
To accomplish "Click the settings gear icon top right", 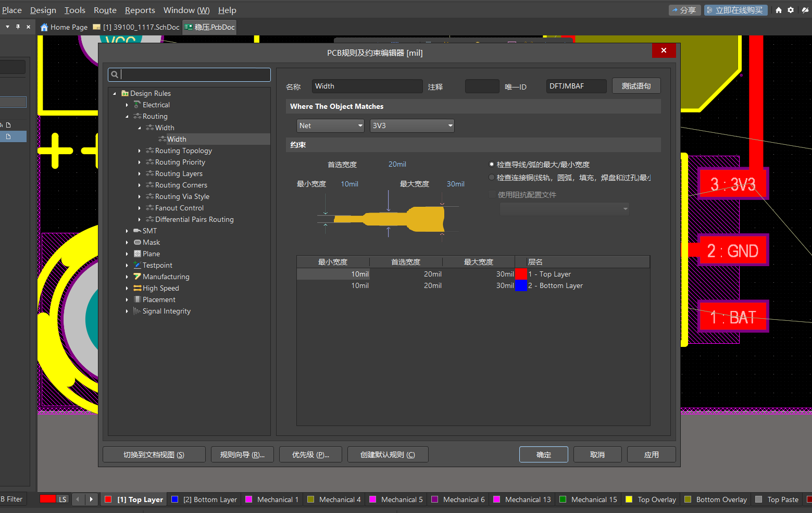I will [791, 9].
